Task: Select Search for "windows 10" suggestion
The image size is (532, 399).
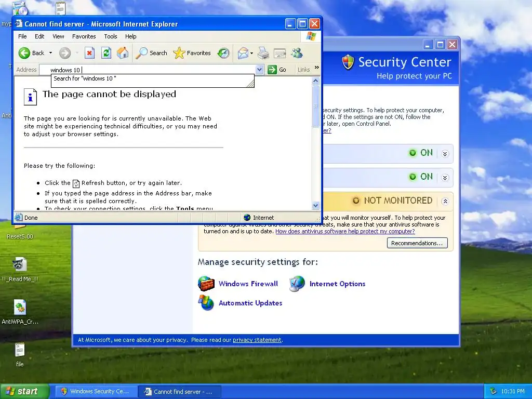Action: [x=152, y=78]
